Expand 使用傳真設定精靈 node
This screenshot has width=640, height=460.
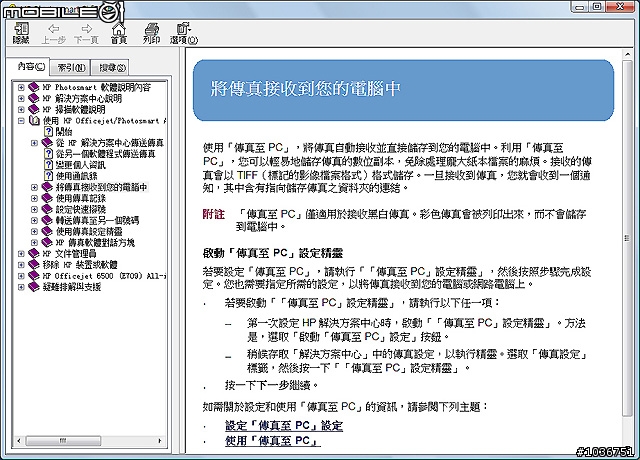(34, 231)
